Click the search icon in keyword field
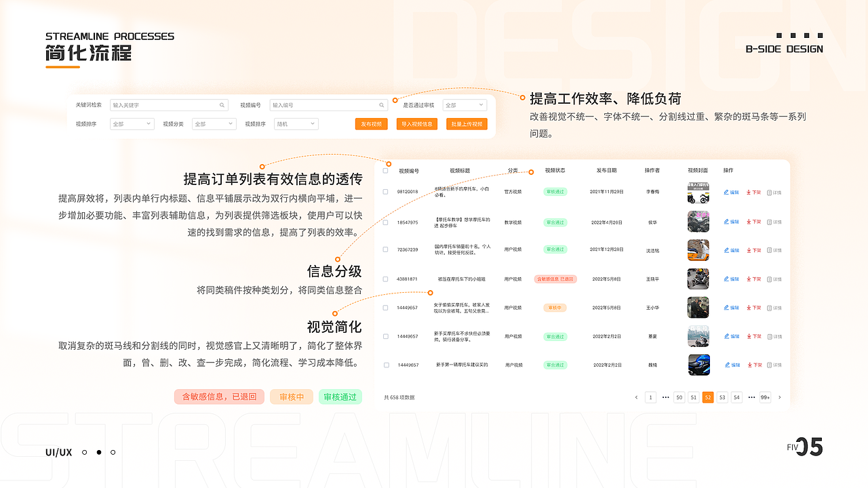This screenshot has width=868, height=488. pos(222,105)
